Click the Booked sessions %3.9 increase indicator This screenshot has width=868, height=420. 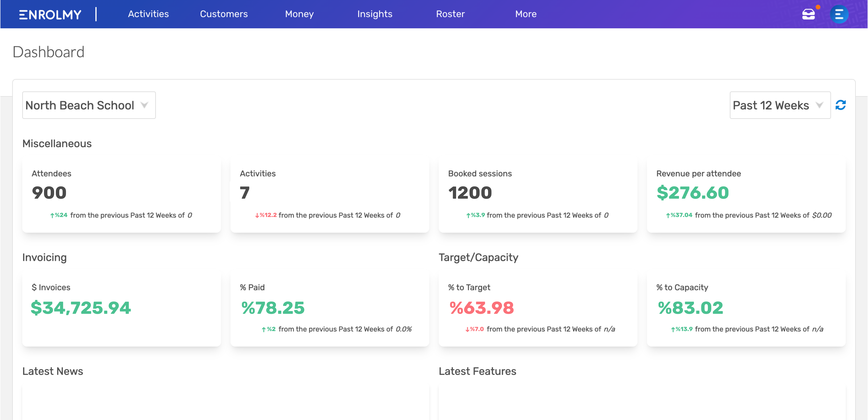click(x=476, y=215)
